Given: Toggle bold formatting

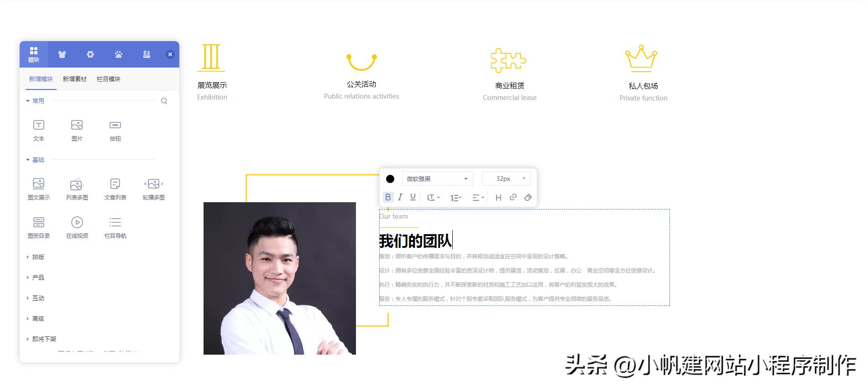Looking at the screenshot, I should 388,197.
